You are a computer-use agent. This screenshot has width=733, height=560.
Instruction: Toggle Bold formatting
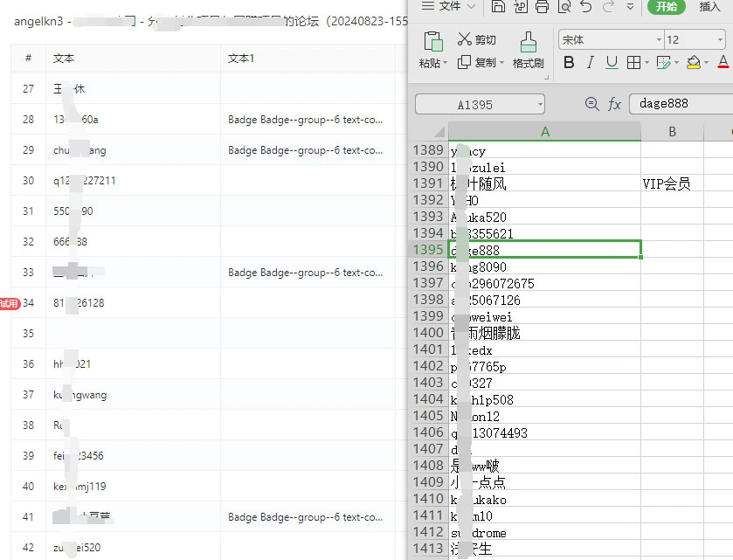click(x=569, y=63)
